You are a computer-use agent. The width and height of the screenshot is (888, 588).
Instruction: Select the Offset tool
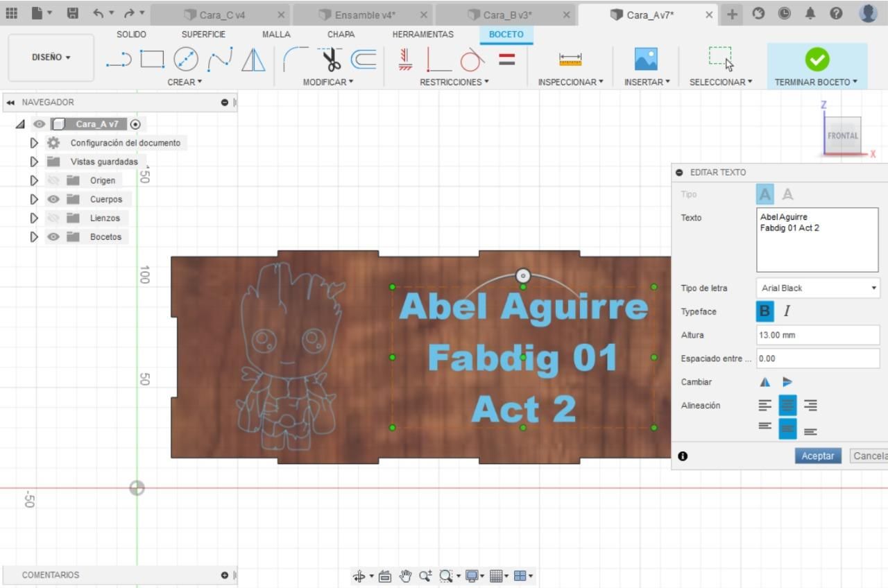tap(364, 60)
